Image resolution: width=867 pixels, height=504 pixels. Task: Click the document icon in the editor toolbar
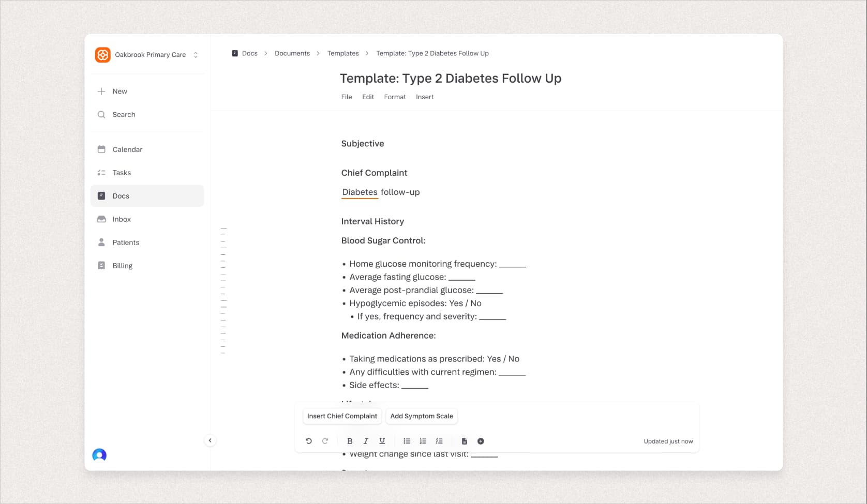click(x=464, y=441)
